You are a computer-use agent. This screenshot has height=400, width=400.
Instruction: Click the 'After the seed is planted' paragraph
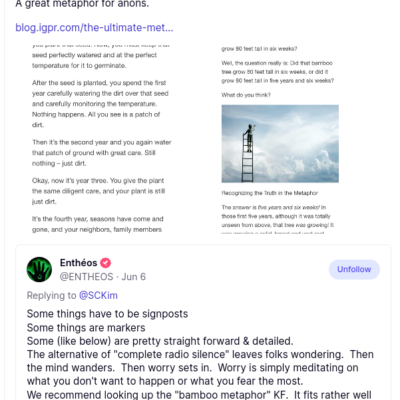(100, 104)
